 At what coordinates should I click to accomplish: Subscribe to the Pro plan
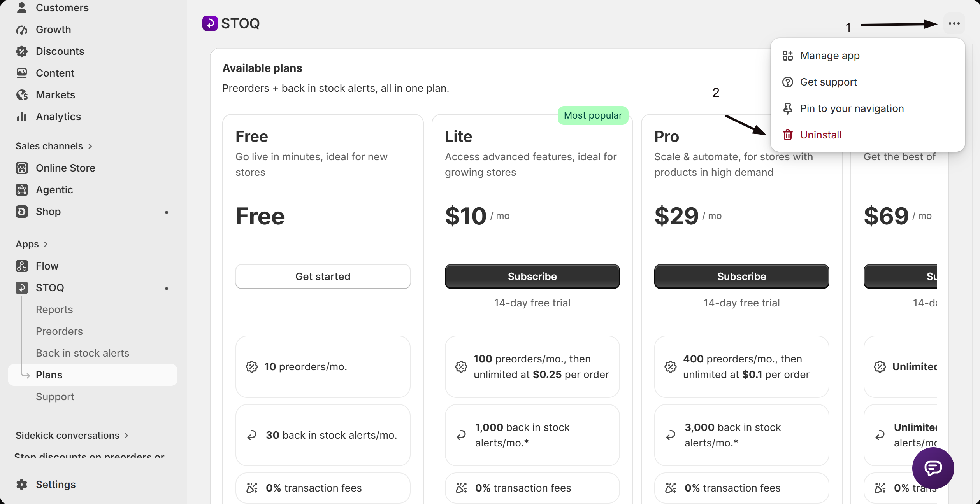click(x=742, y=276)
